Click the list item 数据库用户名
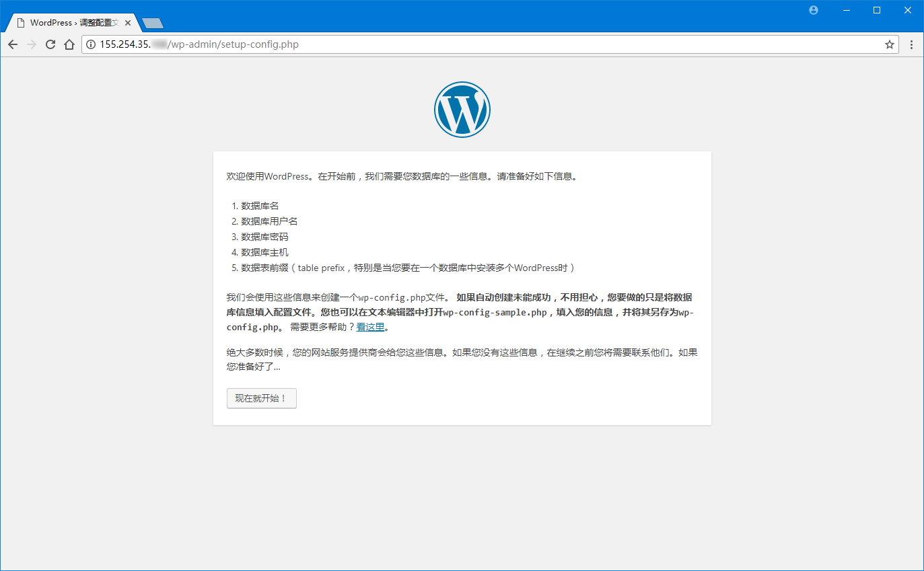Screen dimensions: 924x571 pyautogui.click(x=269, y=221)
